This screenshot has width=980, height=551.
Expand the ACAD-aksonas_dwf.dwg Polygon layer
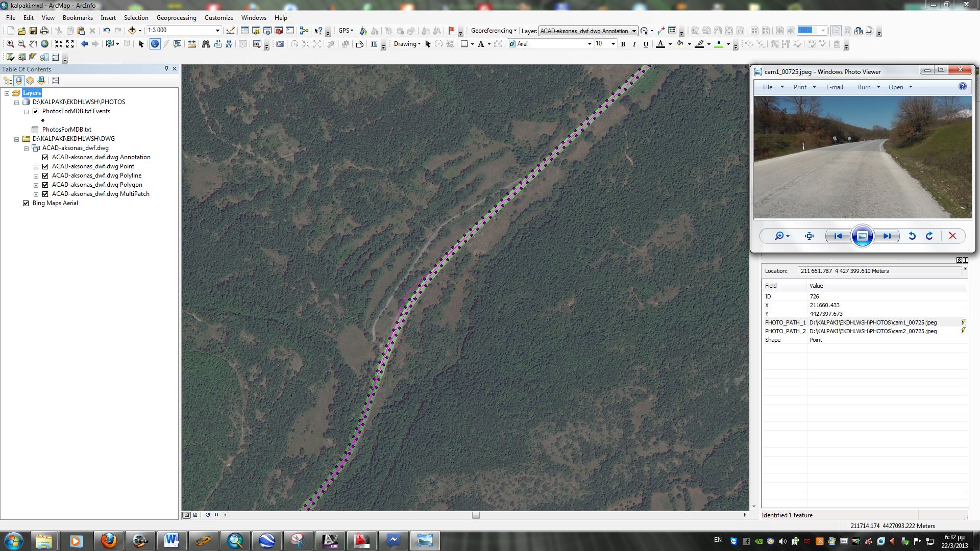[x=36, y=185]
